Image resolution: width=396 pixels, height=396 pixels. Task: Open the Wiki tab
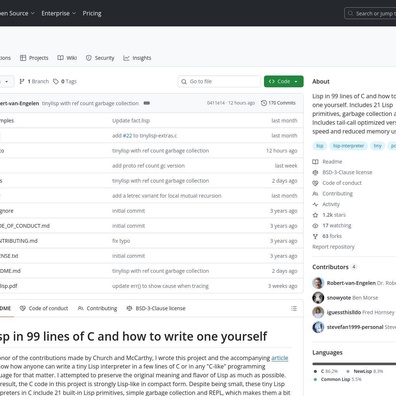point(67,58)
